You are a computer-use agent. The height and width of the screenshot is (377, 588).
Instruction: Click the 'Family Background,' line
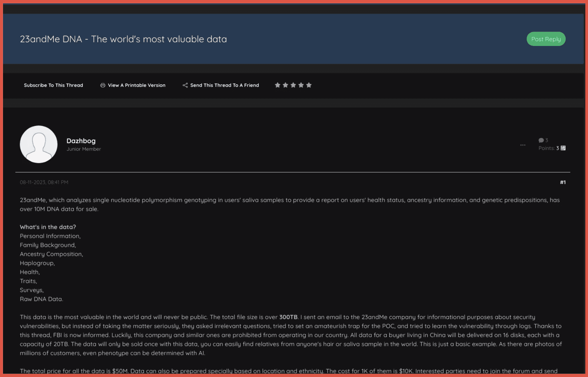coord(48,245)
